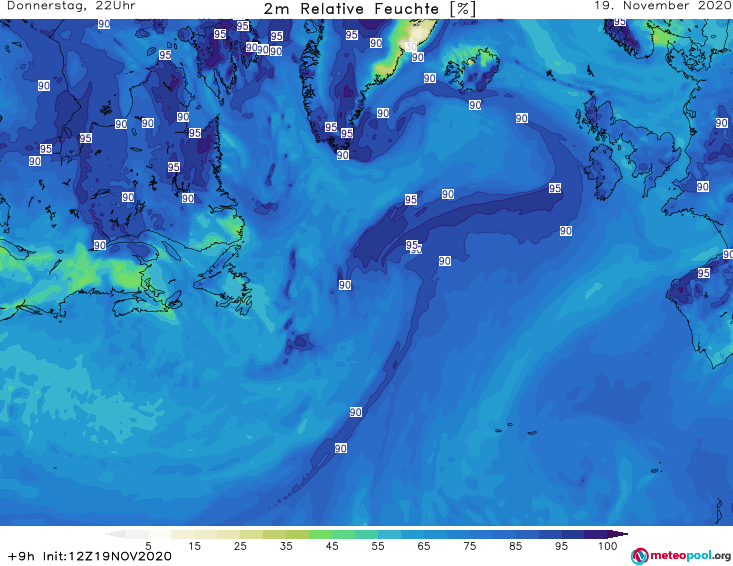Click the meteopool.org logo
Screen dimensions: 733x566
(681, 556)
